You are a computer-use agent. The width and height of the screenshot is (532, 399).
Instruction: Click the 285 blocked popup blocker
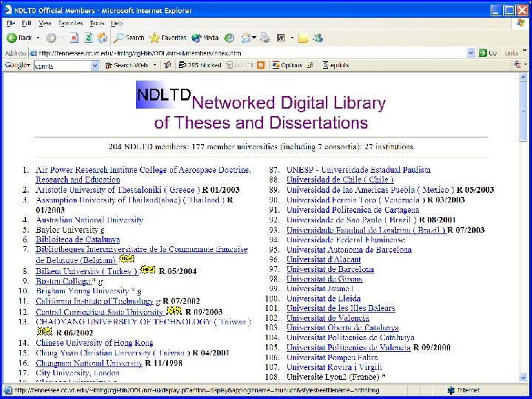(x=199, y=65)
